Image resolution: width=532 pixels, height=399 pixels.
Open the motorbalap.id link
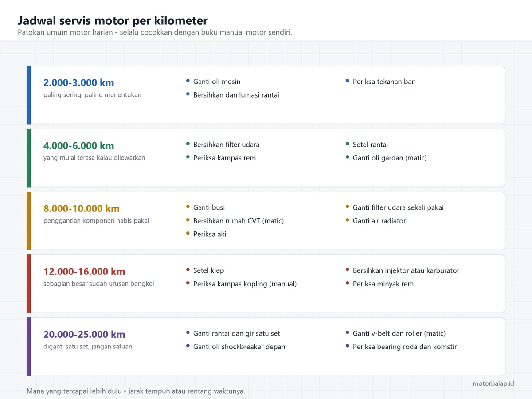click(x=493, y=383)
